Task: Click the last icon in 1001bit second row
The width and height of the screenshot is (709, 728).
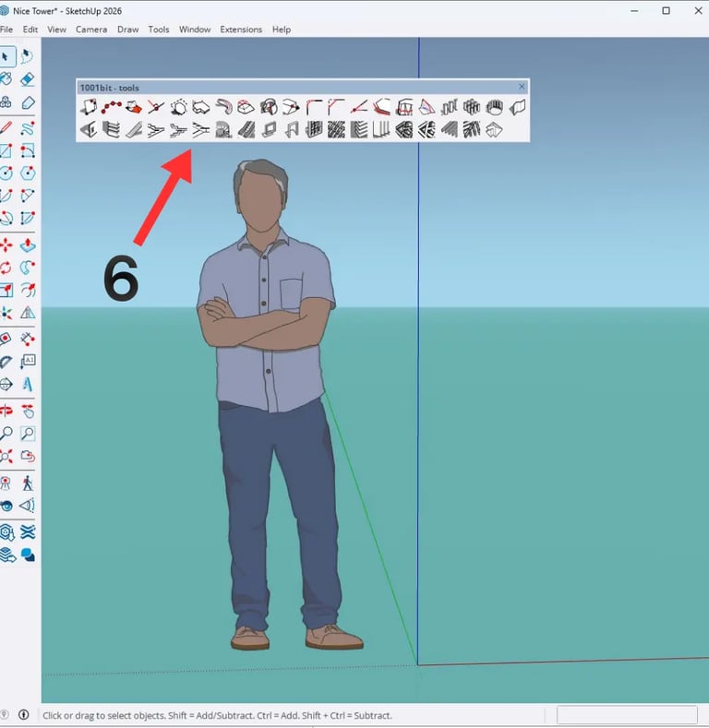Action: (494, 130)
